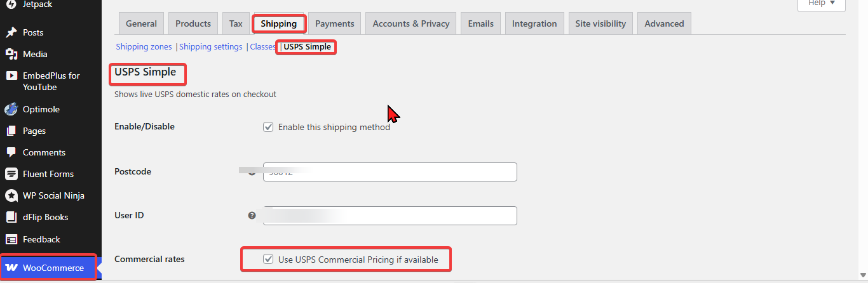Click the Posts pushpin icon
Screen dimensions: 868x283
11,32
